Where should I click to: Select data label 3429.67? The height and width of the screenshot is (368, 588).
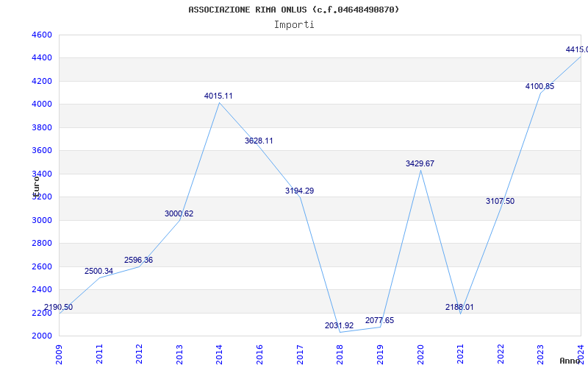(420, 163)
